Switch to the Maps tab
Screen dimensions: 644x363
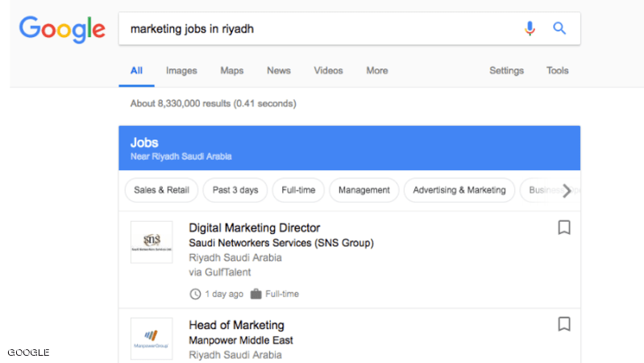tap(231, 71)
